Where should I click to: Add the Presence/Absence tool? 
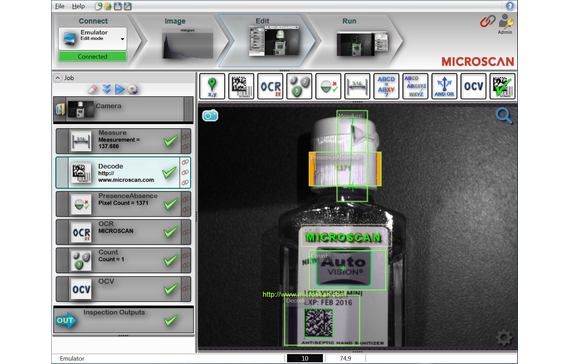[x=328, y=86]
